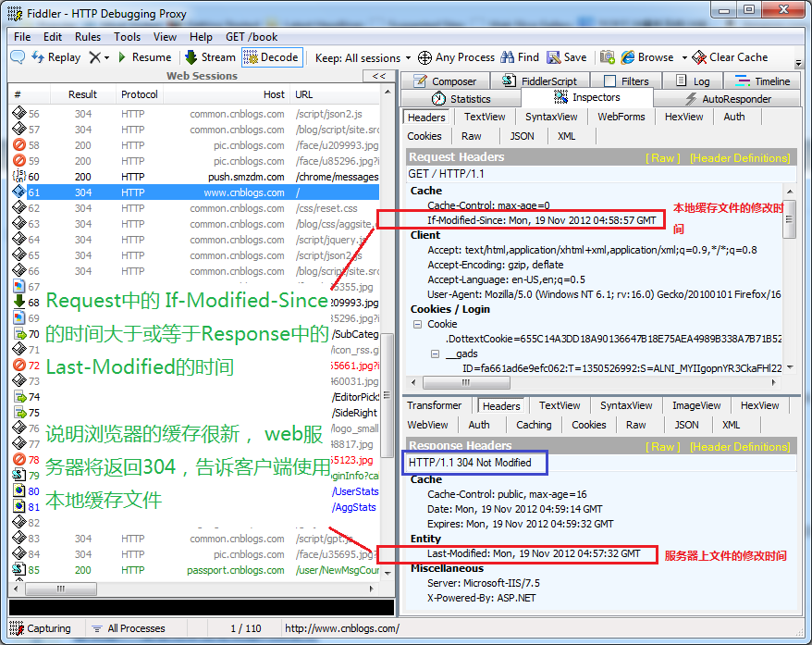Click the Find binoculars button
Image resolution: width=812 pixels, height=645 pixels.
pos(520,57)
